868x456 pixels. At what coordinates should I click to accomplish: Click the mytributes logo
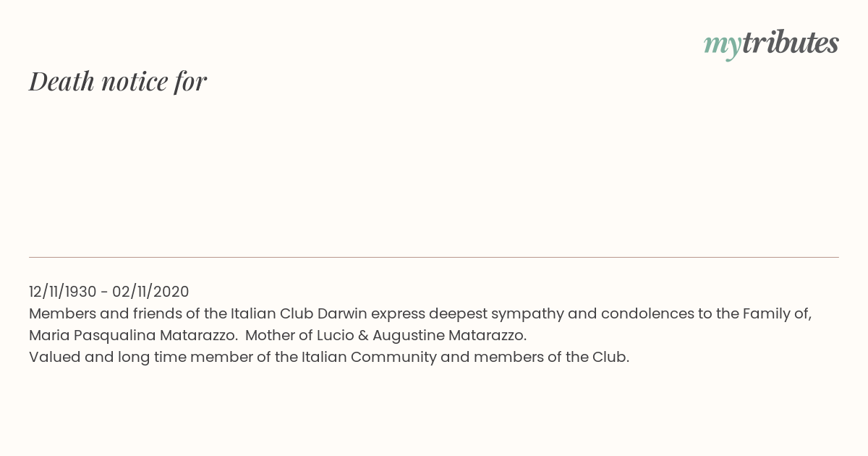coord(771,44)
